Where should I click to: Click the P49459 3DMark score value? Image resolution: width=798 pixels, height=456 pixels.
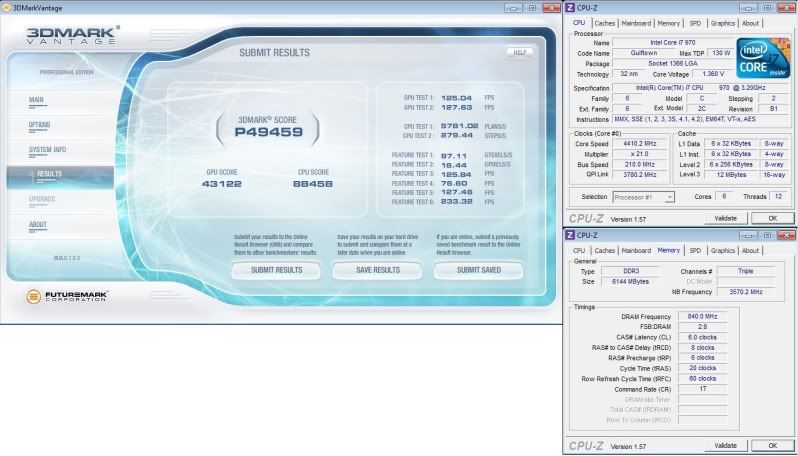(x=268, y=132)
